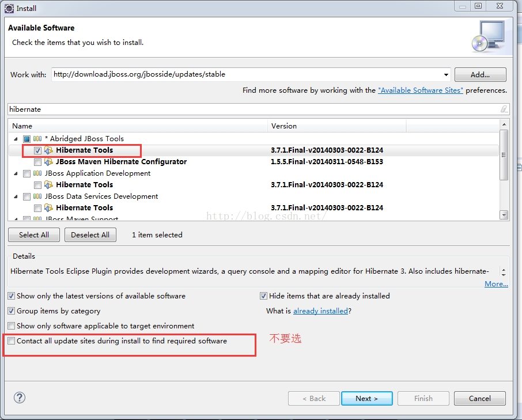Image resolution: width=522 pixels, height=420 pixels.
Task: Click the Hibernate Tools icon under JBoss Application Development
Action: [x=48, y=185]
